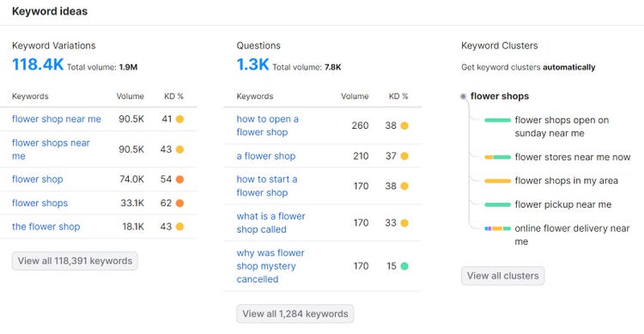
Task: Select 'flower shops open on sunday near me' cluster
Action: pyautogui.click(x=562, y=126)
